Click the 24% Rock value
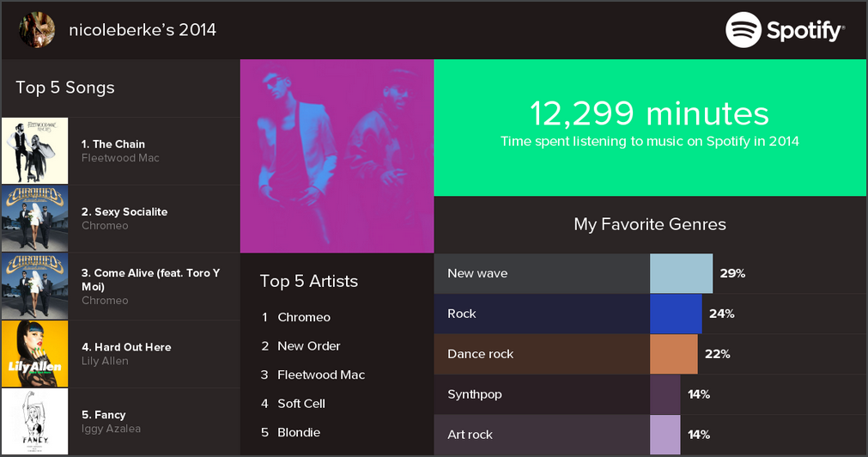 pyautogui.click(x=722, y=314)
